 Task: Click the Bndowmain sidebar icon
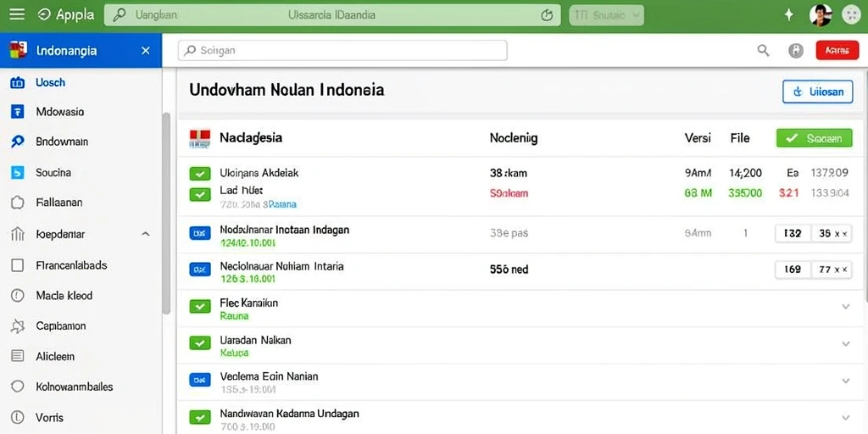[18, 142]
